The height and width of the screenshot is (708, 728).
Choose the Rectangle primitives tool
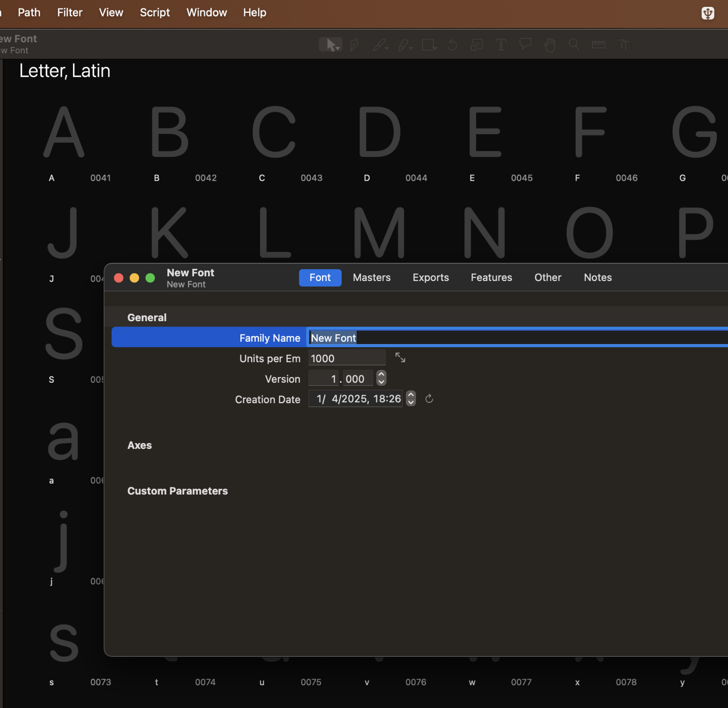click(x=429, y=45)
